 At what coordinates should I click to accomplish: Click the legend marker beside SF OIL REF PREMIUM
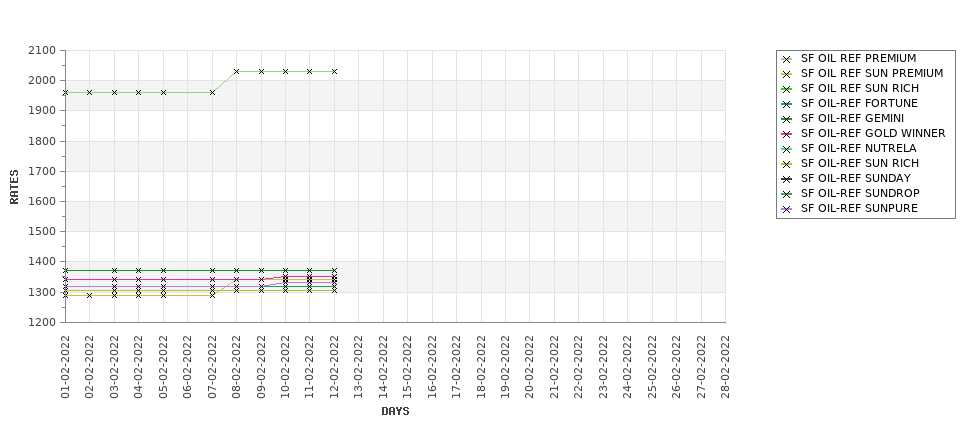(787, 59)
